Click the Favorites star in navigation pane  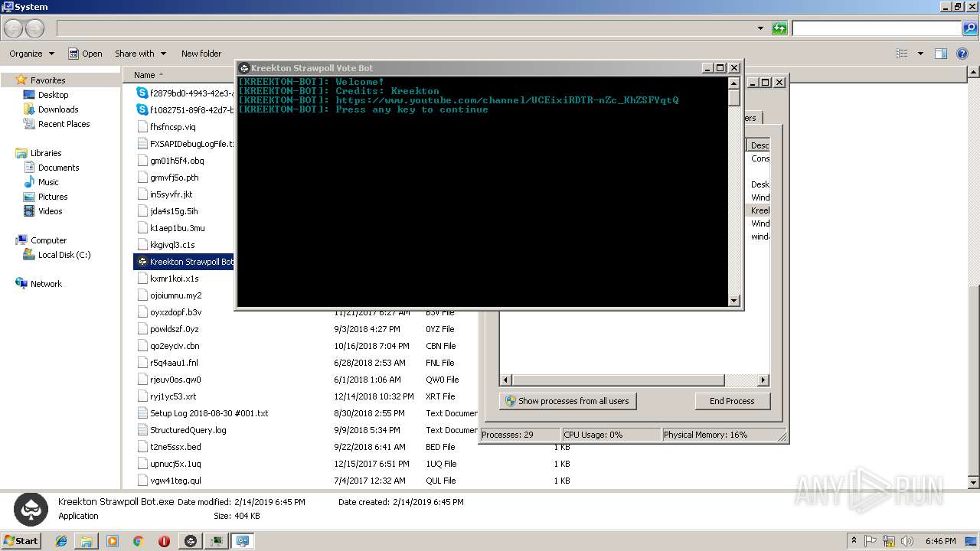click(21, 80)
